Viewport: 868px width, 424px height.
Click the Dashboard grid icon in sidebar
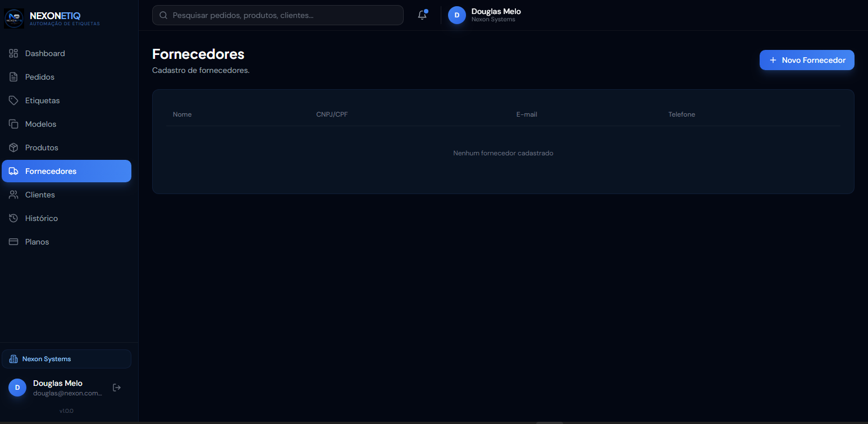click(13, 53)
